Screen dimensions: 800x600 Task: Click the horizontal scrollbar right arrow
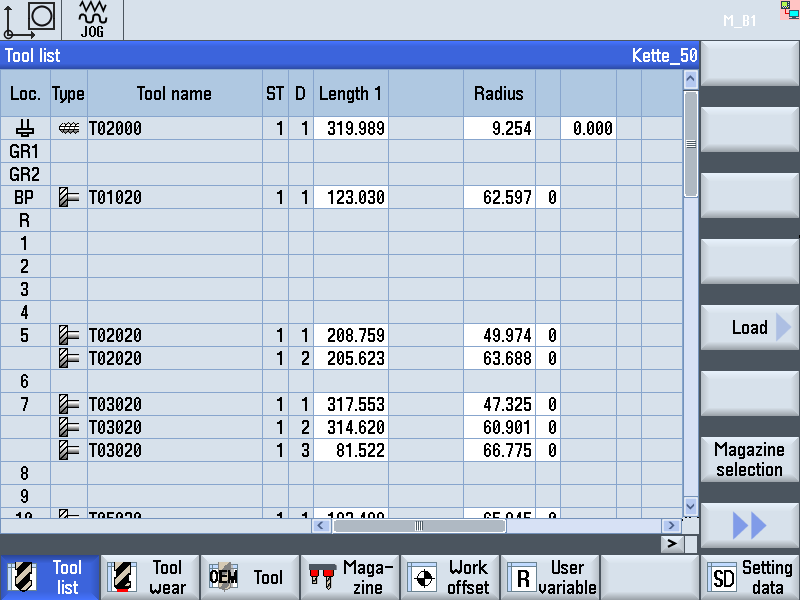[x=670, y=525]
